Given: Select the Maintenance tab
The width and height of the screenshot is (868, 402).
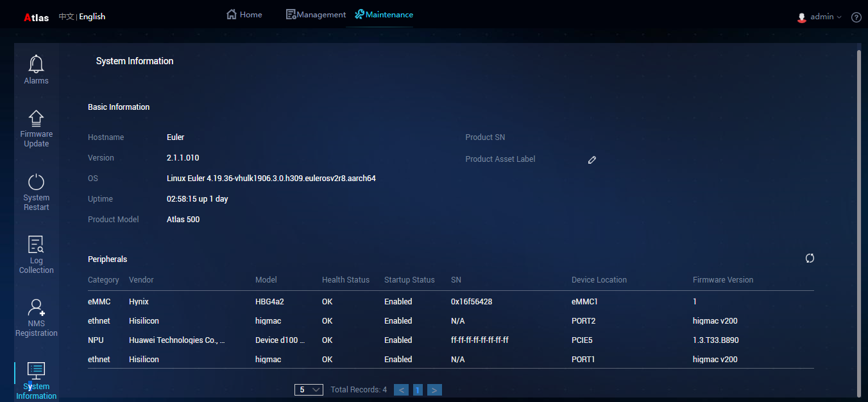Looking at the screenshot, I should point(384,14).
